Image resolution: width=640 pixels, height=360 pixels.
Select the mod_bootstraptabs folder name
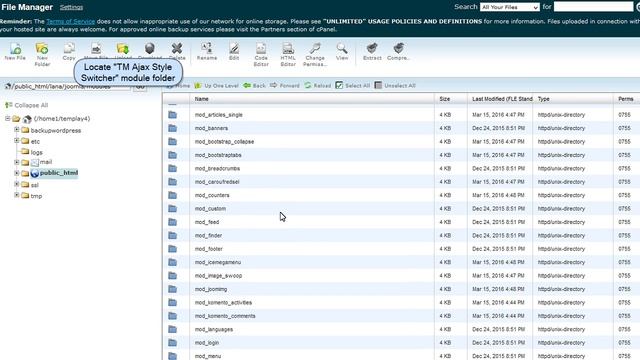218,155
